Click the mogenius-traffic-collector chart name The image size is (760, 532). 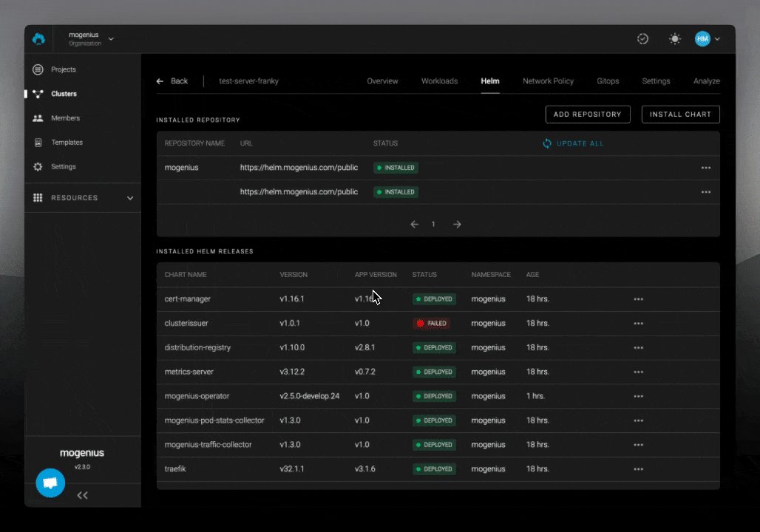(x=208, y=444)
